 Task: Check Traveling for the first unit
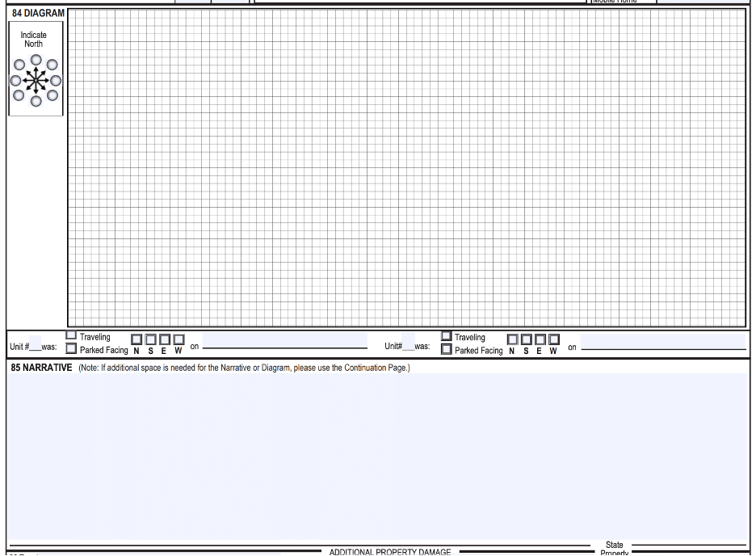71,335
